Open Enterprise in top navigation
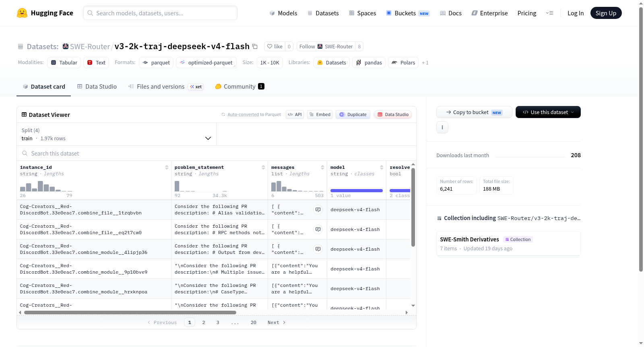This screenshot has width=644, height=347. click(x=490, y=13)
